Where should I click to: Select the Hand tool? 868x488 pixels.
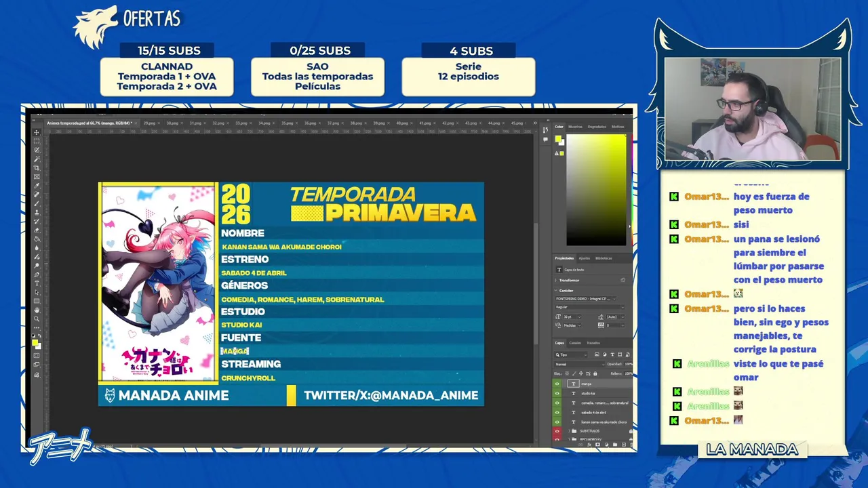(x=37, y=310)
